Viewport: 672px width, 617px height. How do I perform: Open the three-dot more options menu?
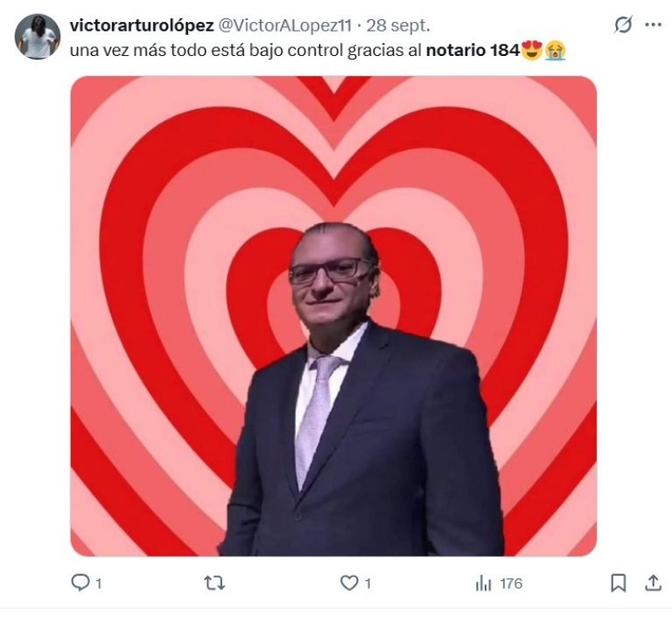(x=653, y=25)
